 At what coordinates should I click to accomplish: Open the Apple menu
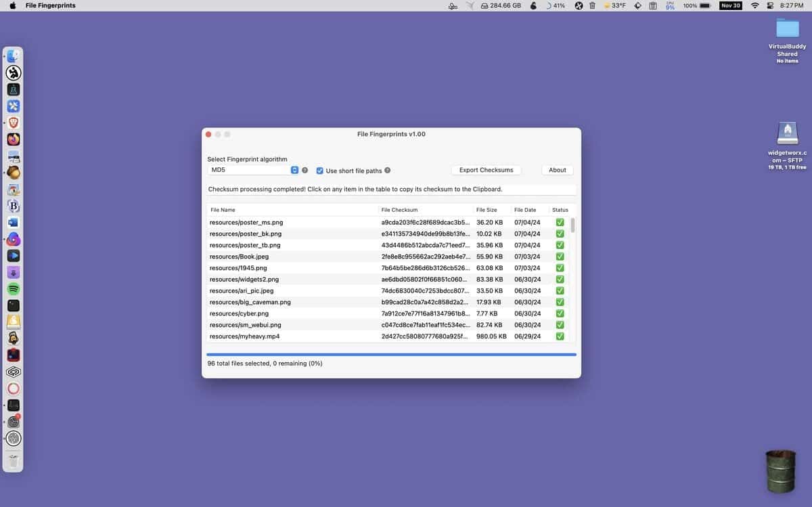(x=12, y=5)
